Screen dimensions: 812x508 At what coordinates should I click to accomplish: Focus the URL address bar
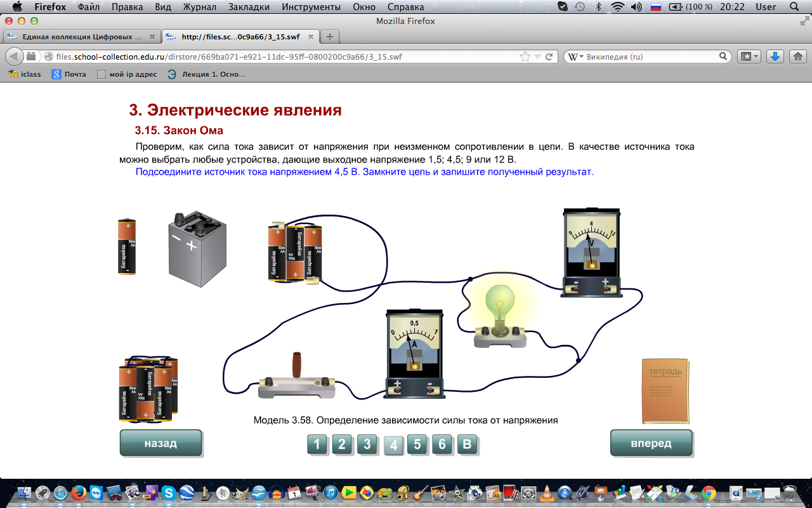(279, 57)
